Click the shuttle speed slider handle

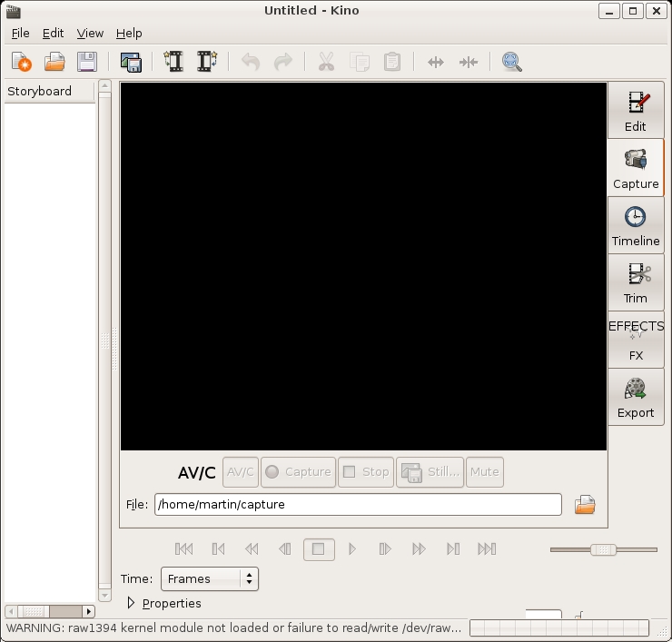[603, 549]
